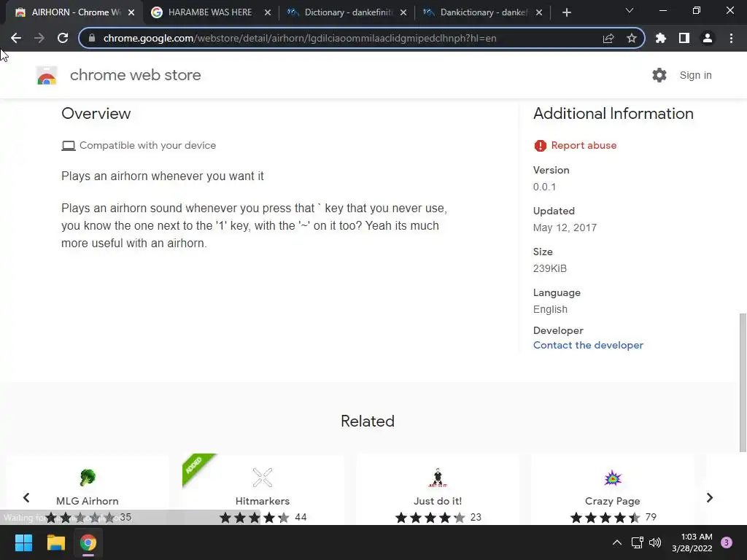Open the tab search chevron

630,10
